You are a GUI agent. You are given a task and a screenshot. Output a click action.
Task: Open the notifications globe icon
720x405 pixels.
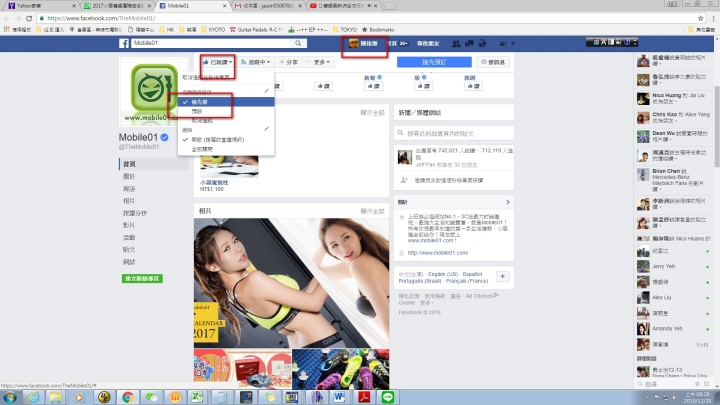tap(482, 43)
